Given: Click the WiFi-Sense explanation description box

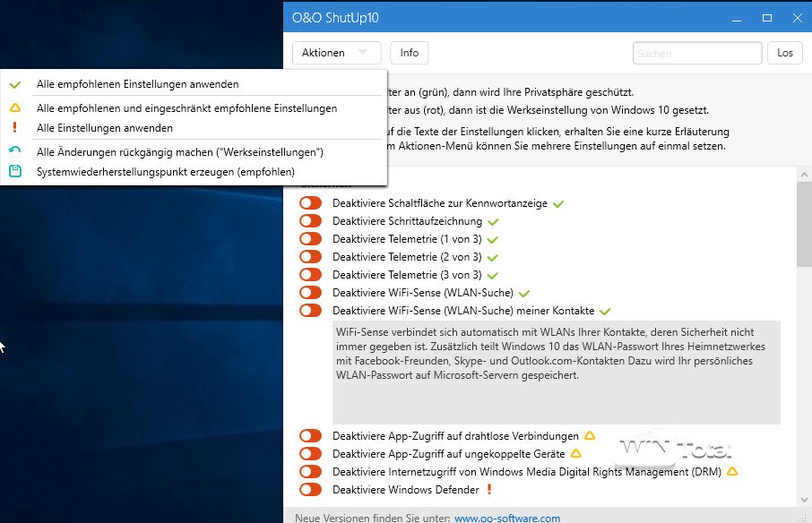Looking at the screenshot, I should coord(557,373).
